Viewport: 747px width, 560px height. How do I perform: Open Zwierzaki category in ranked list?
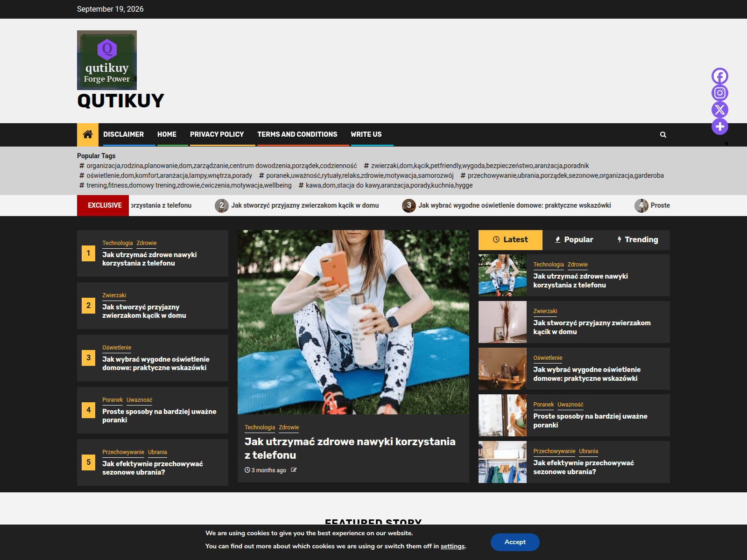coord(114,295)
